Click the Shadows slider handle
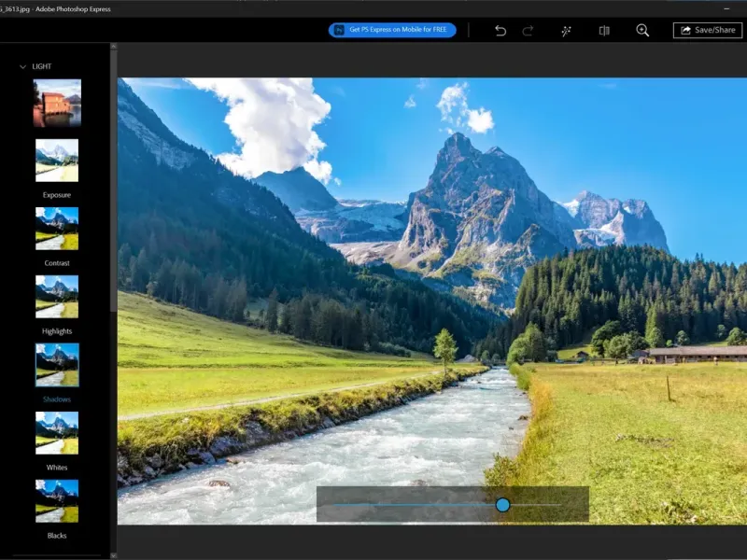The image size is (747, 560). (x=502, y=505)
